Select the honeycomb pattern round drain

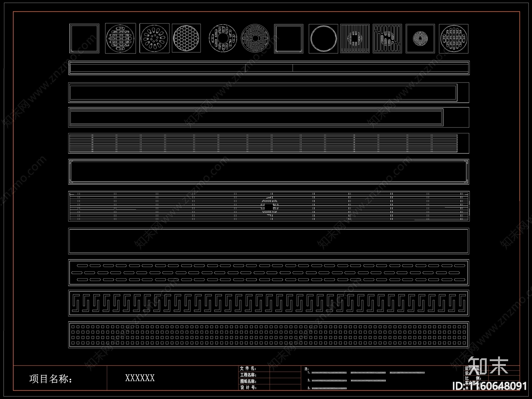(x=186, y=38)
